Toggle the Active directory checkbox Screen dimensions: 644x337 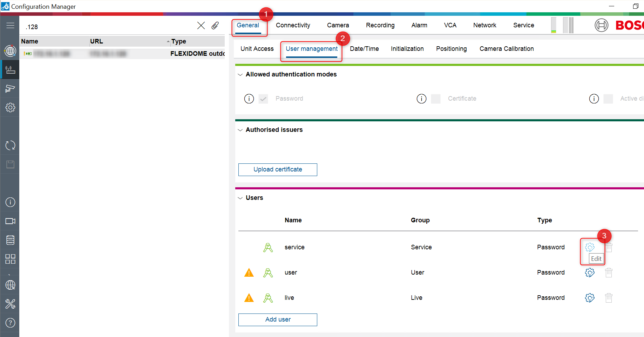pyautogui.click(x=608, y=99)
